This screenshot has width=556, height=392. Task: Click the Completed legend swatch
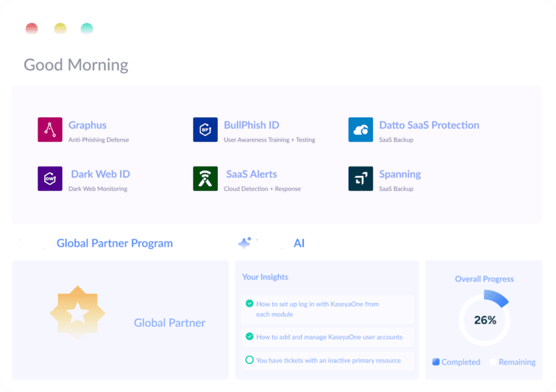coord(436,362)
